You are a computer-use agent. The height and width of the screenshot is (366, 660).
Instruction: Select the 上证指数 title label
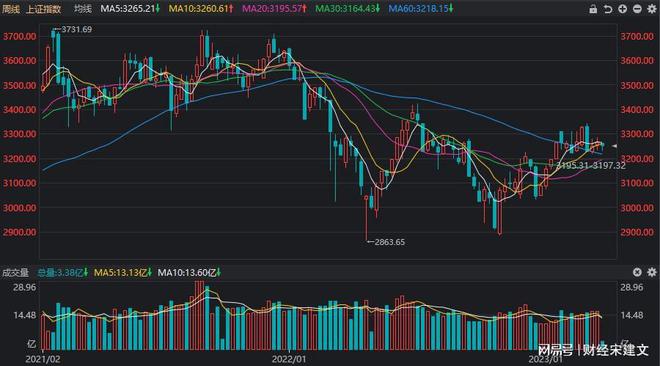[x=44, y=9]
